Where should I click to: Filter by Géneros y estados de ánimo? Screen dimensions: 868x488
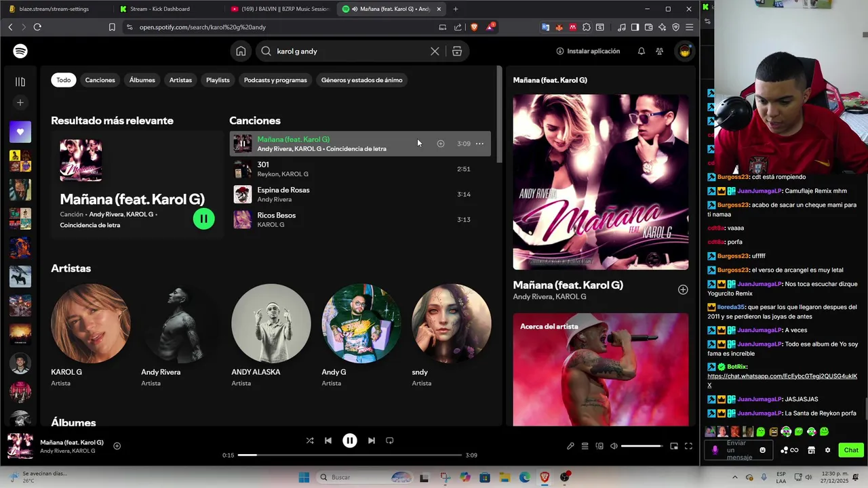point(362,80)
